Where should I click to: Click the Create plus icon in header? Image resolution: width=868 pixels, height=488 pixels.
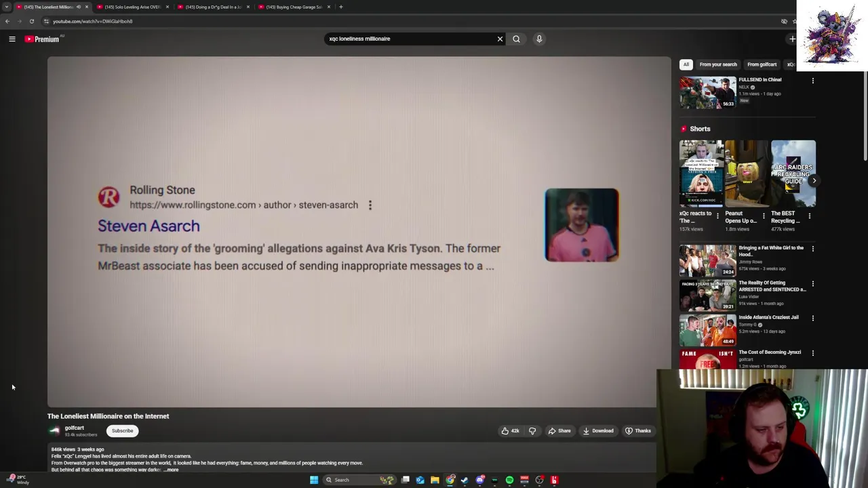tap(792, 39)
